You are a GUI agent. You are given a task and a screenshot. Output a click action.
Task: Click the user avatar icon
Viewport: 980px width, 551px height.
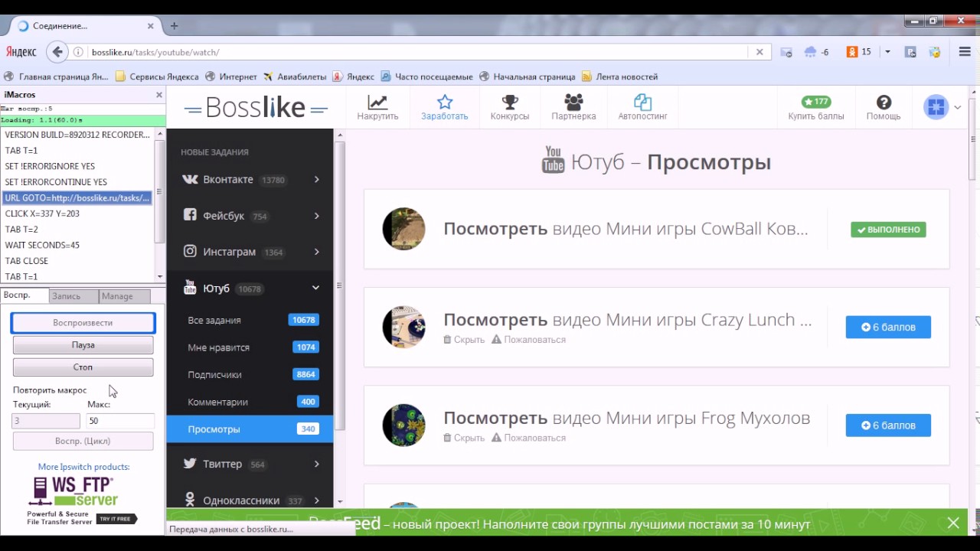tap(936, 107)
